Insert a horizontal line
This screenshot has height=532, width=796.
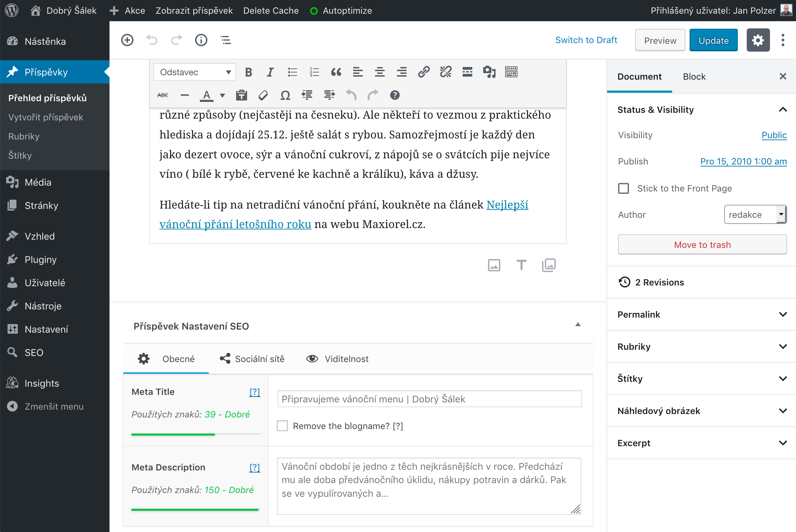(x=185, y=95)
